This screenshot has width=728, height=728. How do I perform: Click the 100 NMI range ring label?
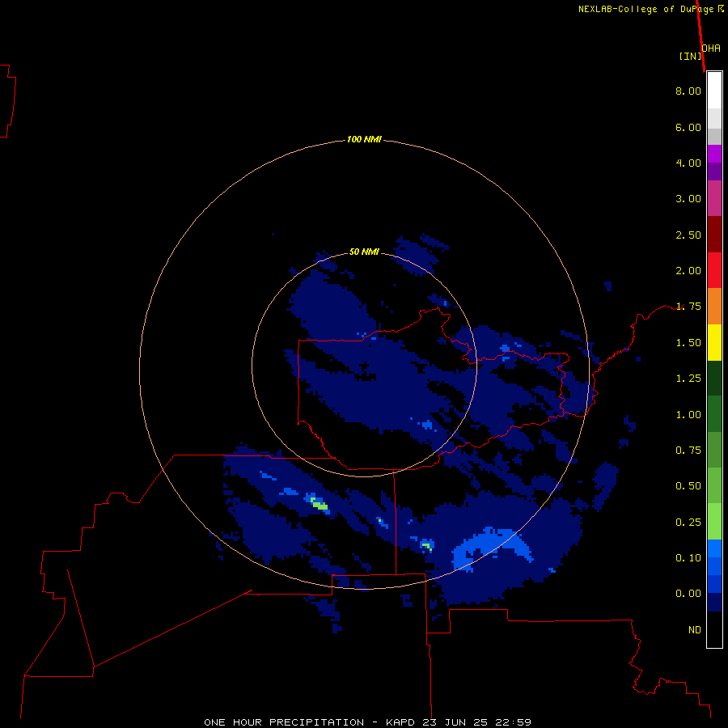point(364,139)
